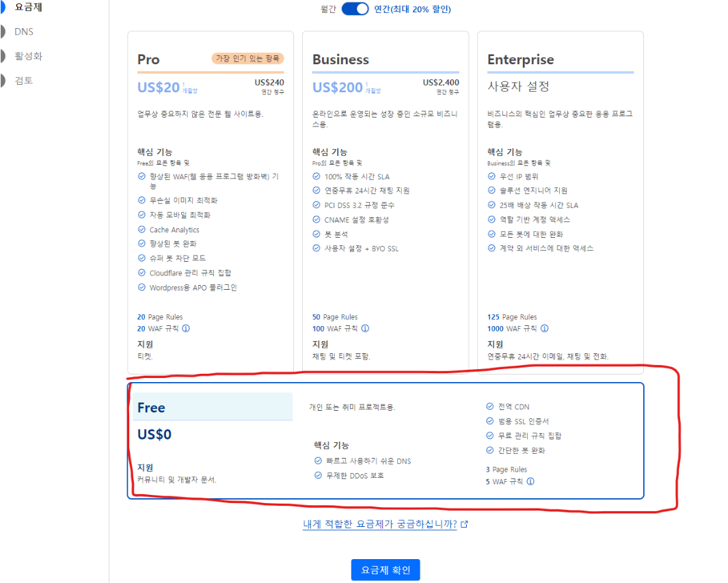Click '연중무휴 24시간 채팅 지원' feature text
728x583 pixels.
point(367,191)
